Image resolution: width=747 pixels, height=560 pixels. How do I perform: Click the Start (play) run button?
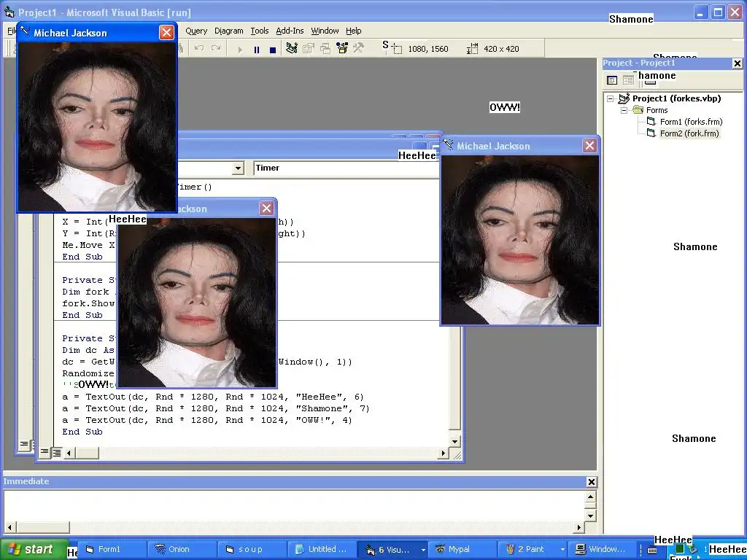pyautogui.click(x=240, y=49)
